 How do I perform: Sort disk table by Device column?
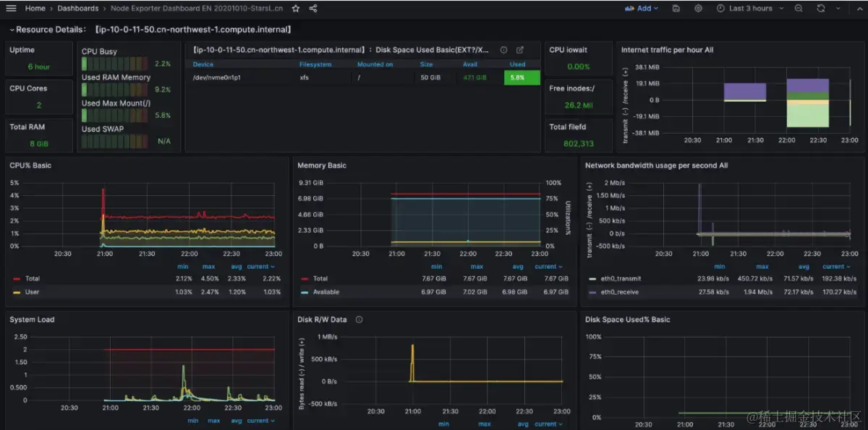click(203, 64)
